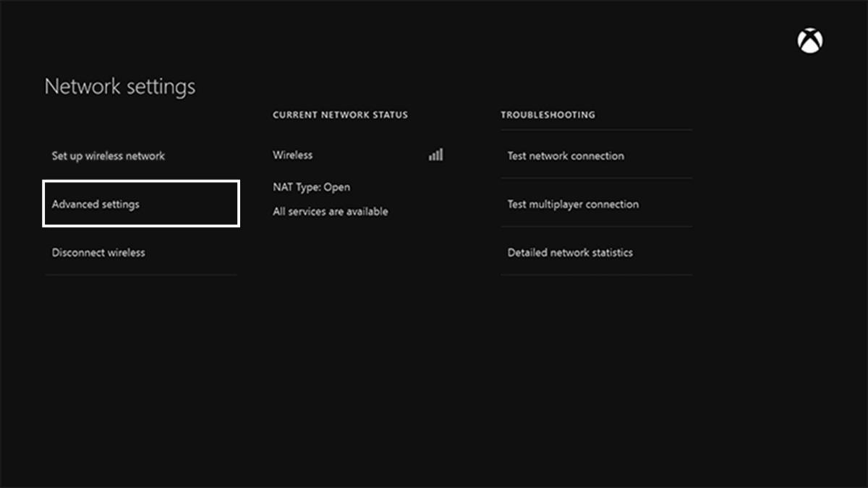Click All services are available text
The height and width of the screenshot is (488, 868).
pos(331,211)
